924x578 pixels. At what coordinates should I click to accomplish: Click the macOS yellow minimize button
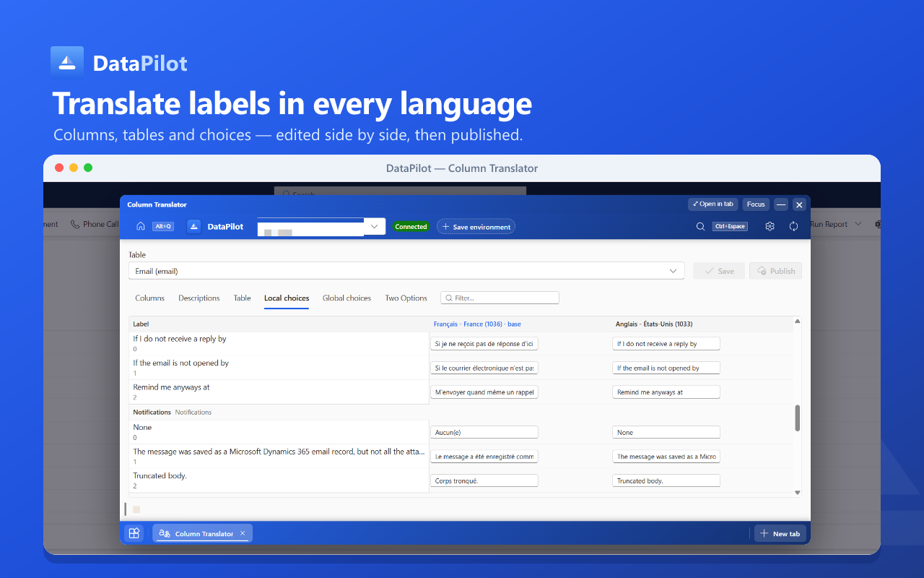[x=74, y=168]
